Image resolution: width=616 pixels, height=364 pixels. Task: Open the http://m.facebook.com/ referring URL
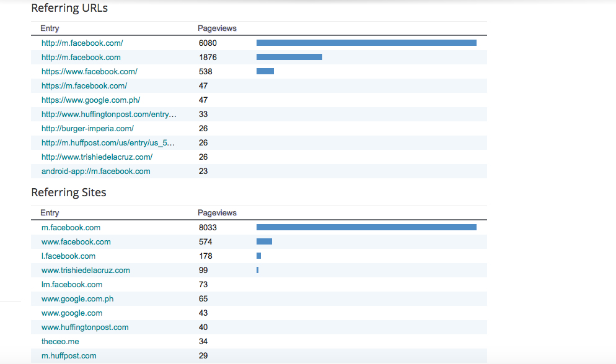click(82, 43)
